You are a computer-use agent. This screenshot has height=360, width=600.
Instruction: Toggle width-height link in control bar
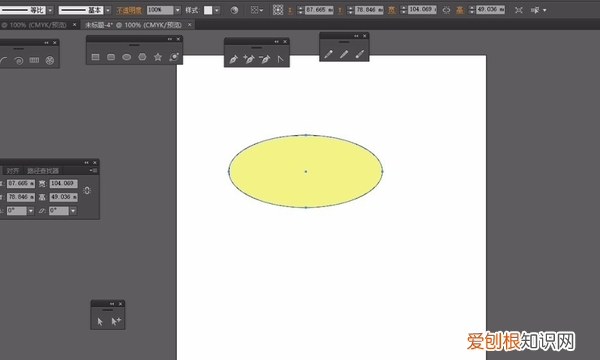[446, 10]
